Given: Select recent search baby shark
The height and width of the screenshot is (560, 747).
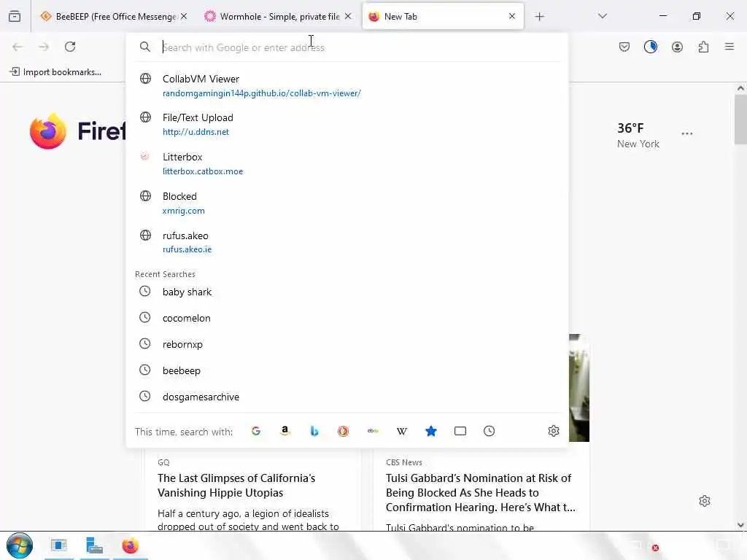Looking at the screenshot, I should click(347, 292).
